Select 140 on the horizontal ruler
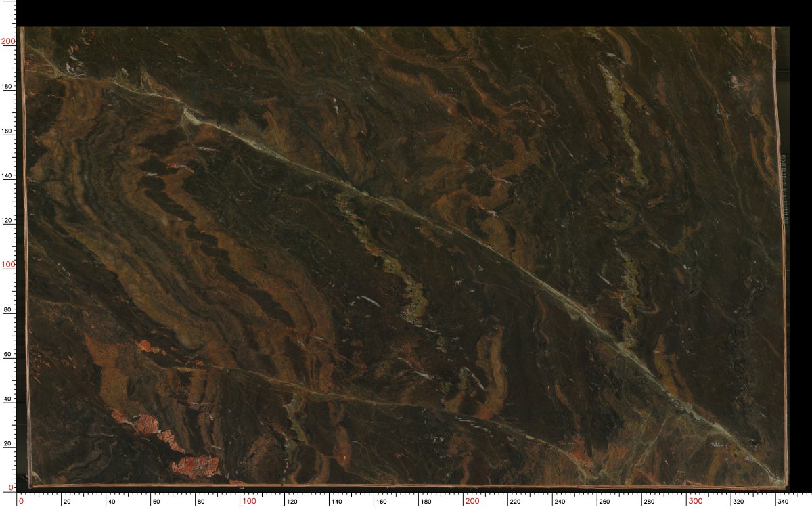812x509 pixels. tap(338, 502)
